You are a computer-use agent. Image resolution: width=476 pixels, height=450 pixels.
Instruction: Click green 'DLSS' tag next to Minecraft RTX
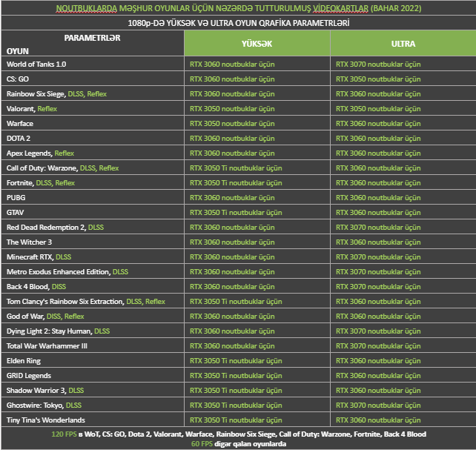click(64, 257)
